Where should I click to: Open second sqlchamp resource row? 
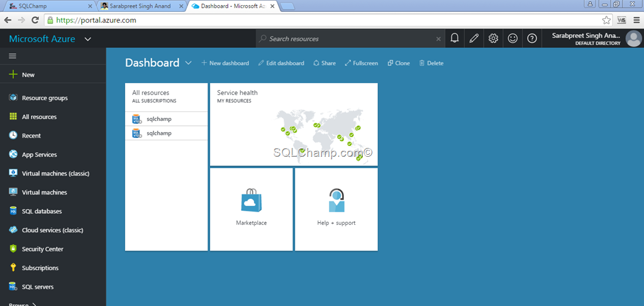tap(166, 133)
